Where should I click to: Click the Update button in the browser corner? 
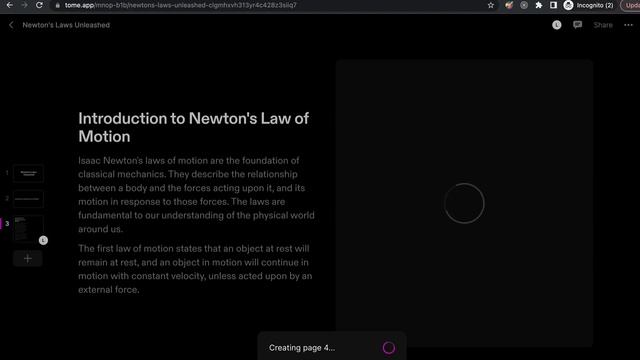click(631, 5)
